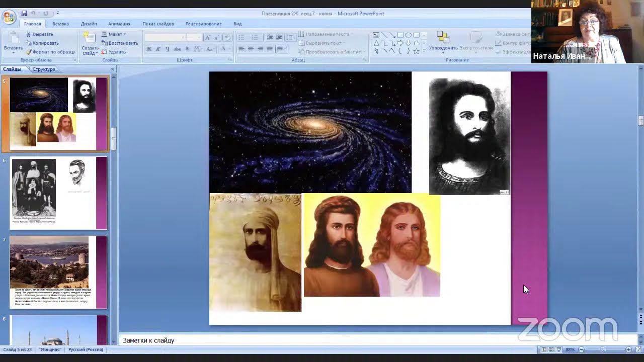Increase font size with the larger A icon
This screenshot has width=644, height=362.
(x=207, y=38)
